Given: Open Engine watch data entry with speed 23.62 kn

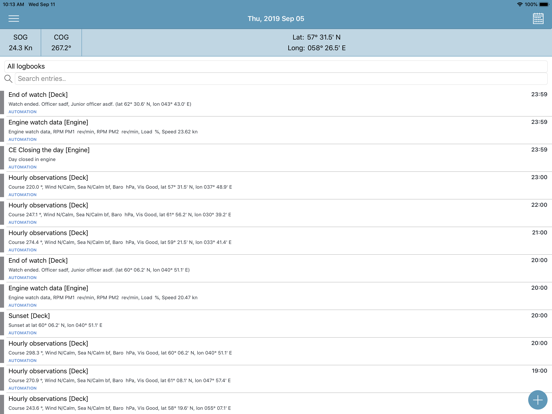Looking at the screenshot, I should (x=276, y=130).
